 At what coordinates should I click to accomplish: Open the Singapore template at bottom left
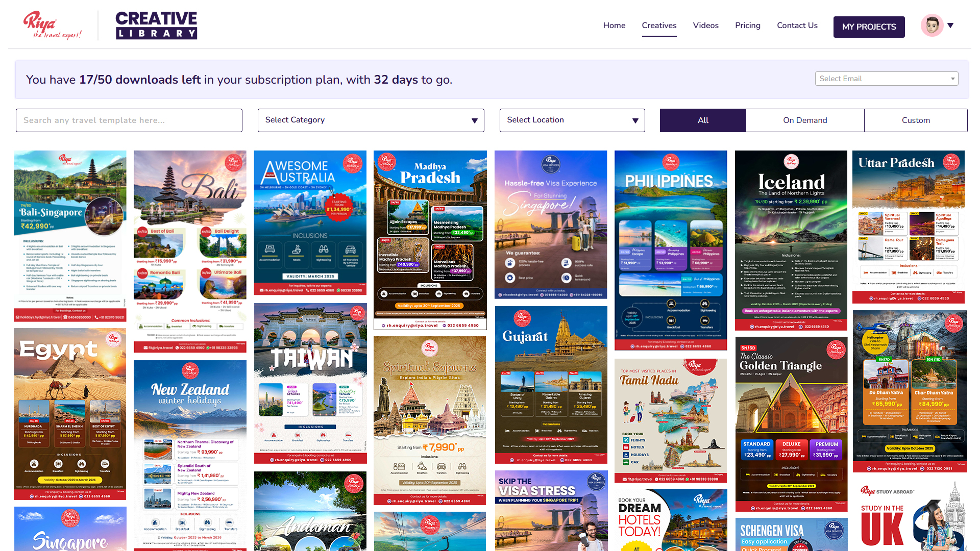(70, 529)
